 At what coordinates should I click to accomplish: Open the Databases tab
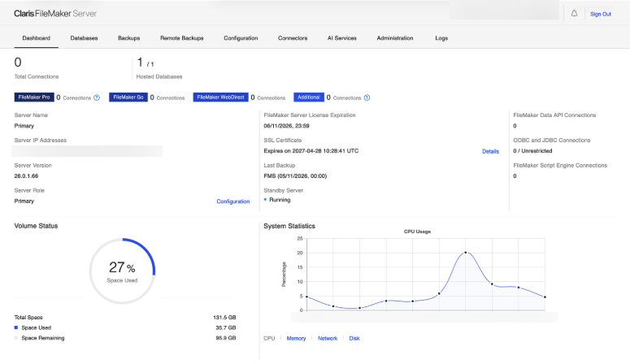pos(84,38)
